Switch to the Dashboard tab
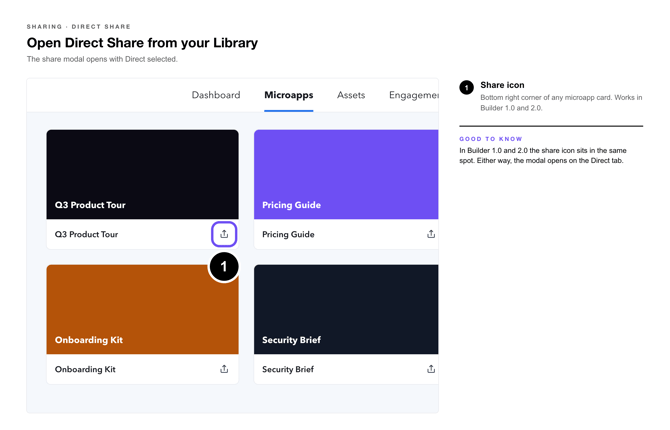The width and height of the screenshot is (670, 430). (x=216, y=95)
